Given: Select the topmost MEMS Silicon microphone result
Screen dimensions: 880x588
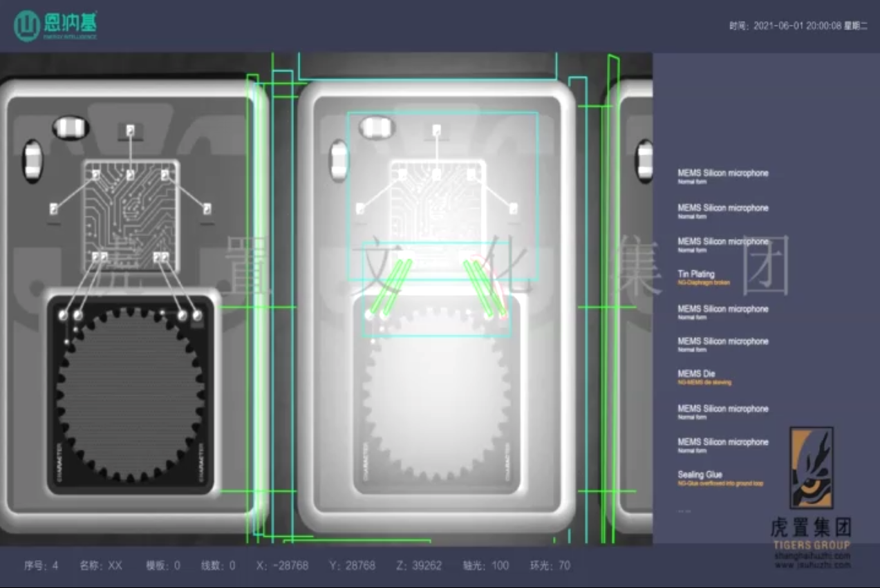Looking at the screenshot, I should (x=722, y=176).
